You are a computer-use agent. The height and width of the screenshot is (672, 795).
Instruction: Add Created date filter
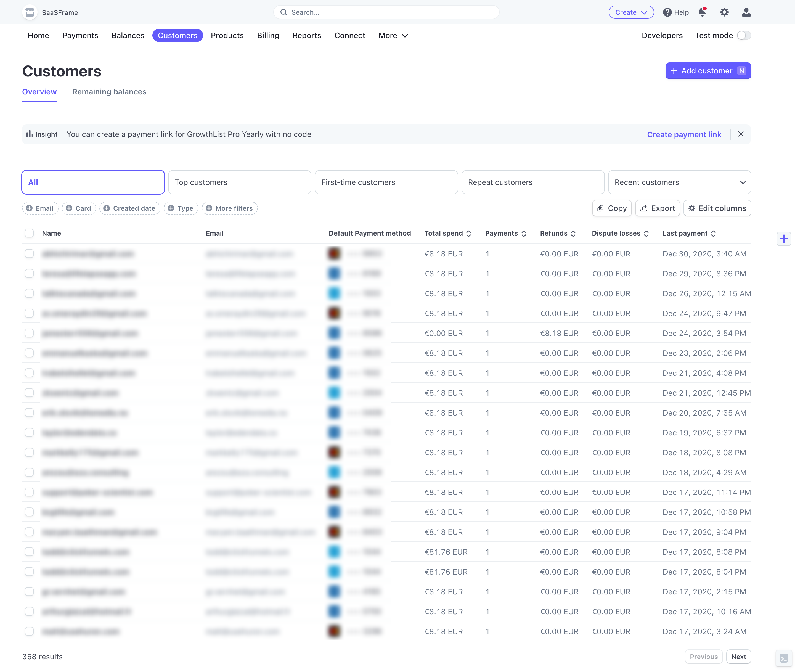pyautogui.click(x=130, y=208)
